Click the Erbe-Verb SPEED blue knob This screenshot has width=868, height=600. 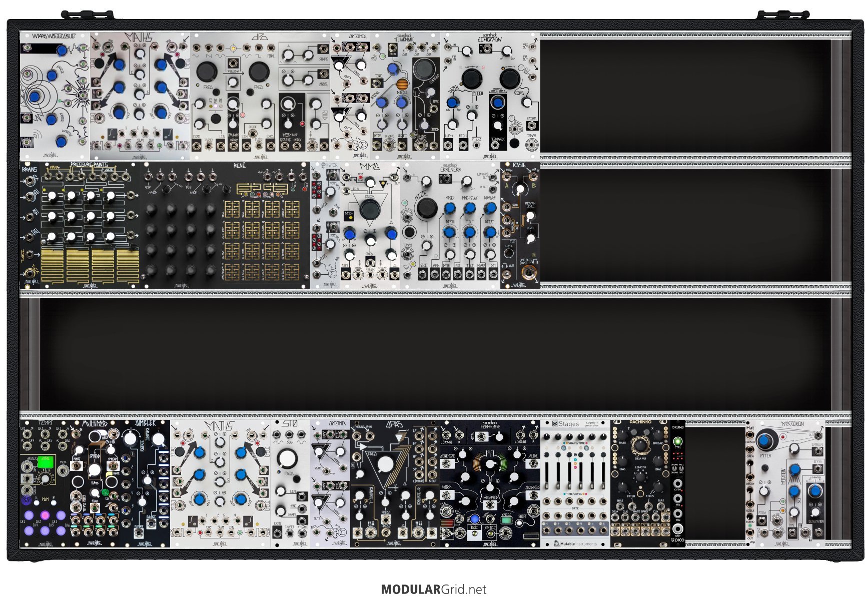(x=450, y=208)
